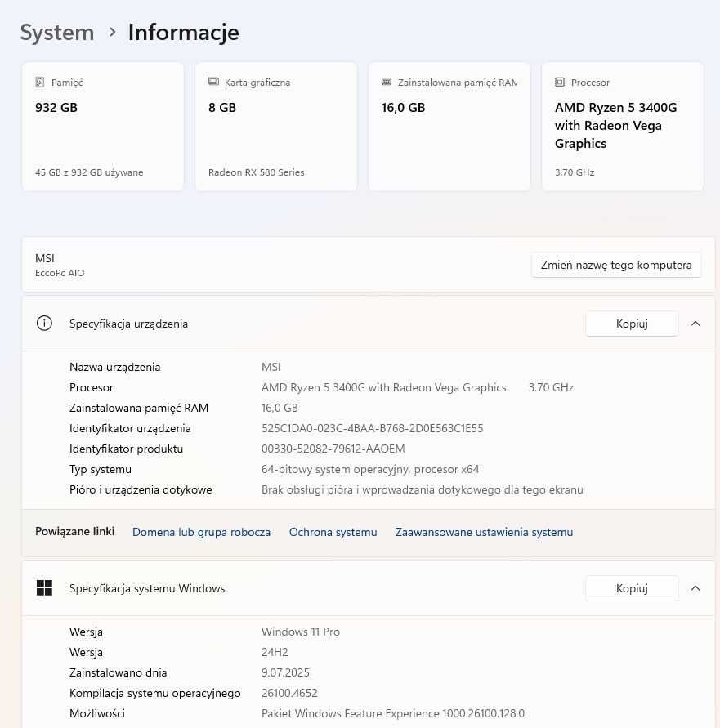Click the 64-bitowy system operacyjny value
The width and height of the screenshot is (720, 728).
point(369,469)
